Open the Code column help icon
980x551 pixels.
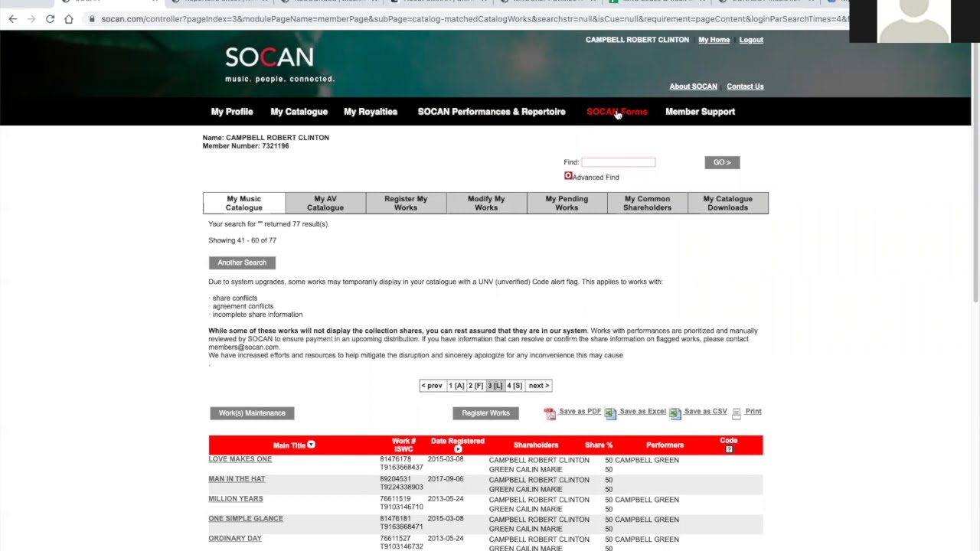[729, 449]
